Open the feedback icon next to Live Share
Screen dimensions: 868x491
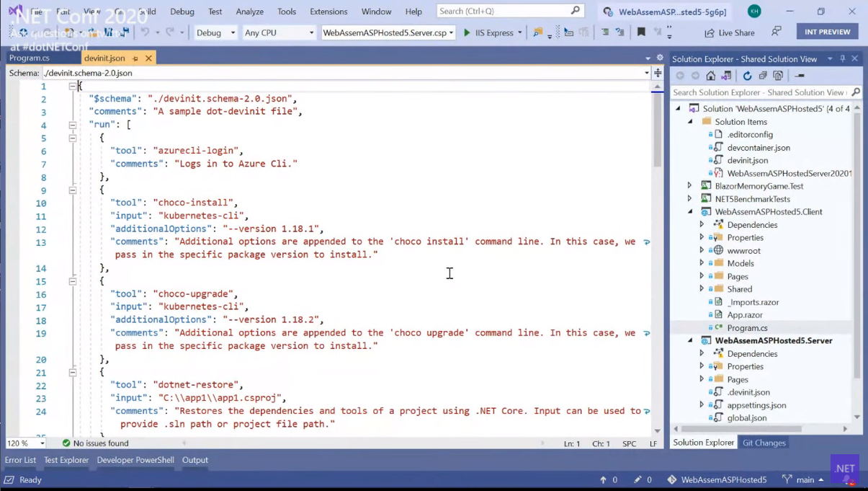coord(776,32)
